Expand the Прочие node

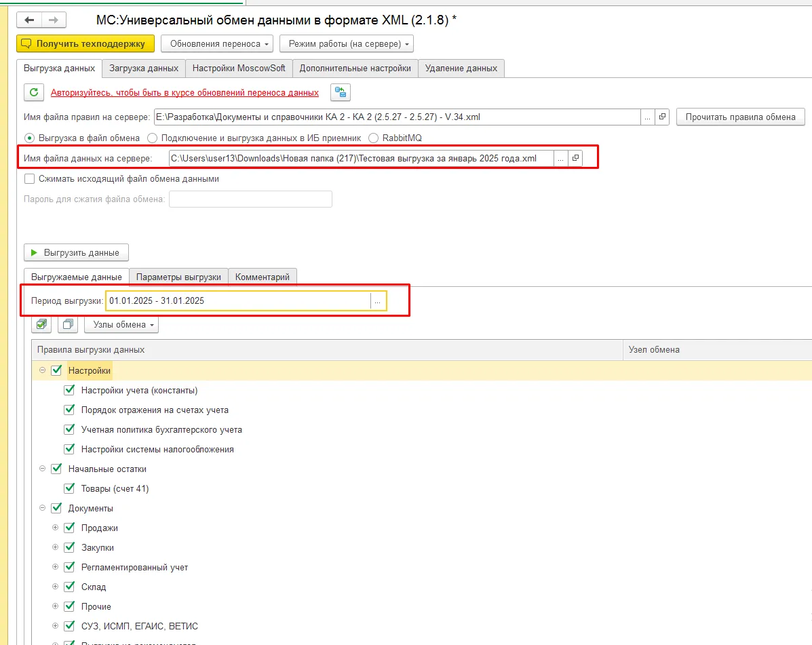point(56,607)
